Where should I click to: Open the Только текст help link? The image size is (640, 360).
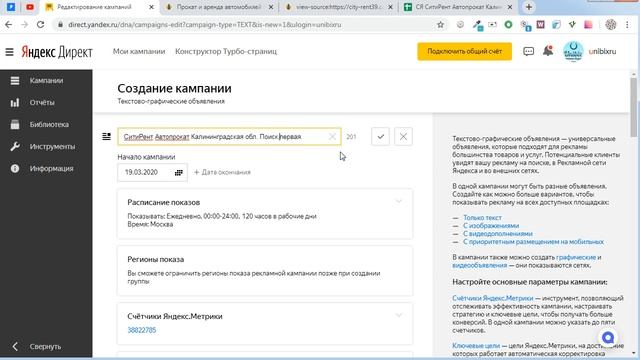482,218
